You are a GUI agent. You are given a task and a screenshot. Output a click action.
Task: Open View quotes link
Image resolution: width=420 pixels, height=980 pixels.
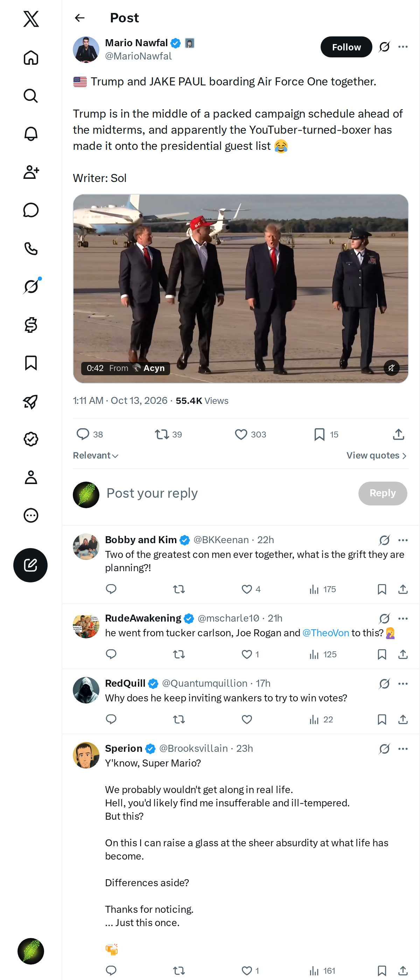pyautogui.click(x=377, y=455)
